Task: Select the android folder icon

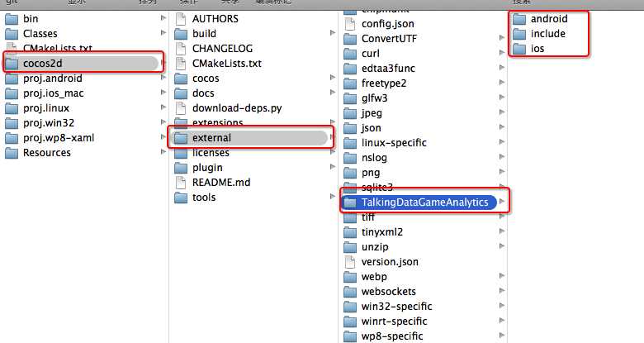Action: tap(519, 19)
